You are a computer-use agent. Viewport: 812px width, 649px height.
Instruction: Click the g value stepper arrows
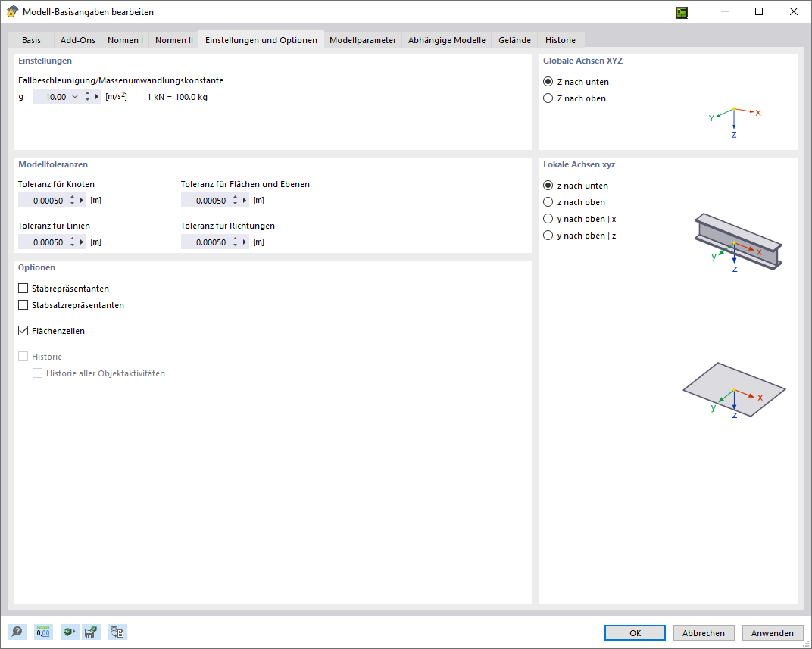87,97
